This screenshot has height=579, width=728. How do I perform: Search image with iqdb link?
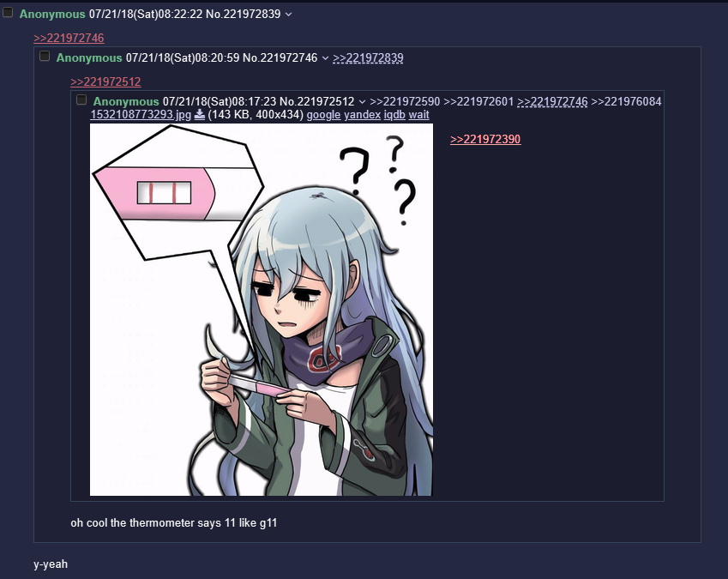pos(394,115)
